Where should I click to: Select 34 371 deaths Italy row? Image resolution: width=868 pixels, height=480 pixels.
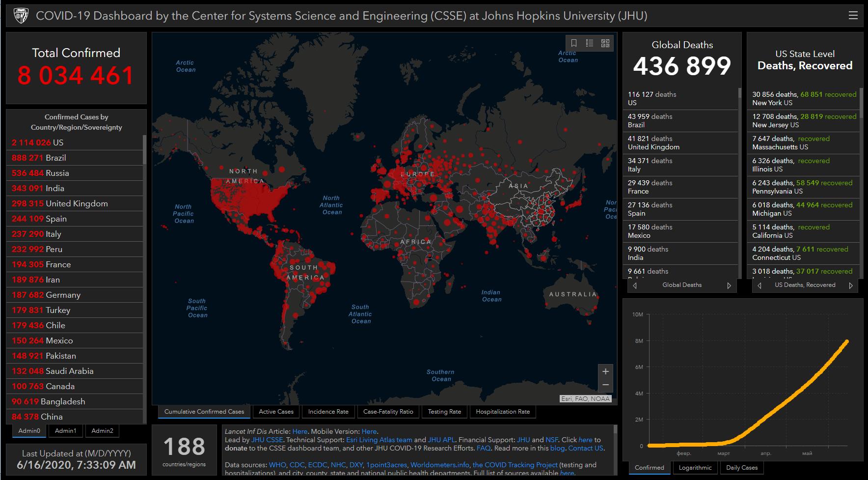[x=680, y=165]
